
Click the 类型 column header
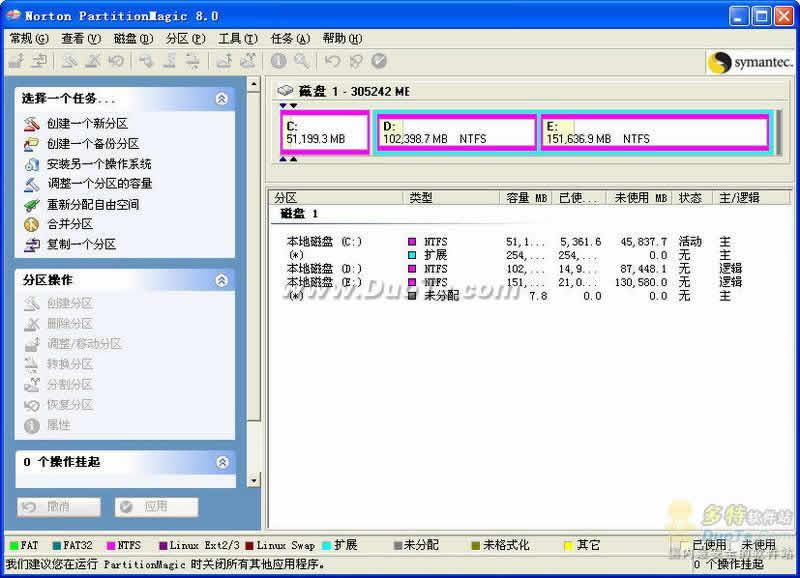pyautogui.click(x=452, y=197)
